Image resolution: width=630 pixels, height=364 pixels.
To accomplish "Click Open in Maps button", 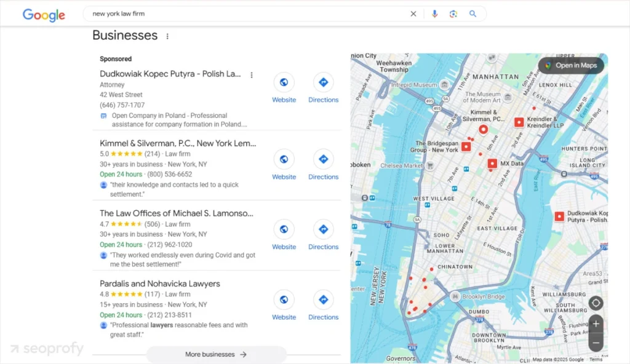I will (570, 66).
